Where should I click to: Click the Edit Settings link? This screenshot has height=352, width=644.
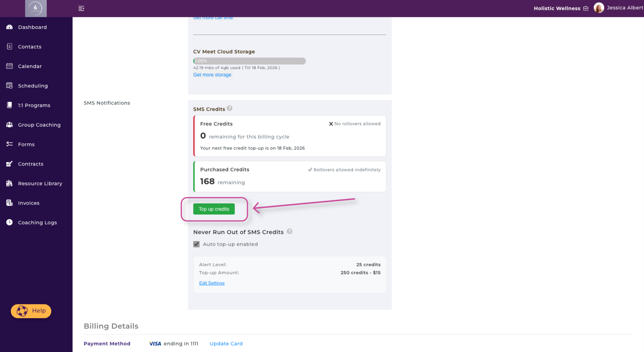click(212, 283)
